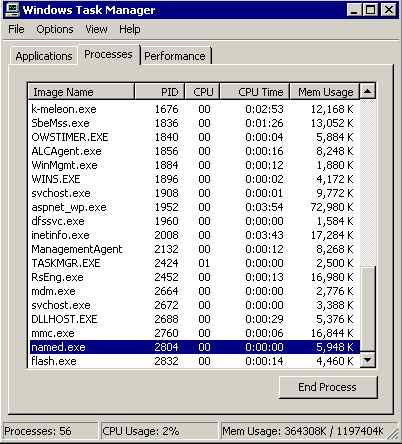Select the flash.exe process
402x444 pixels.
click(194, 361)
